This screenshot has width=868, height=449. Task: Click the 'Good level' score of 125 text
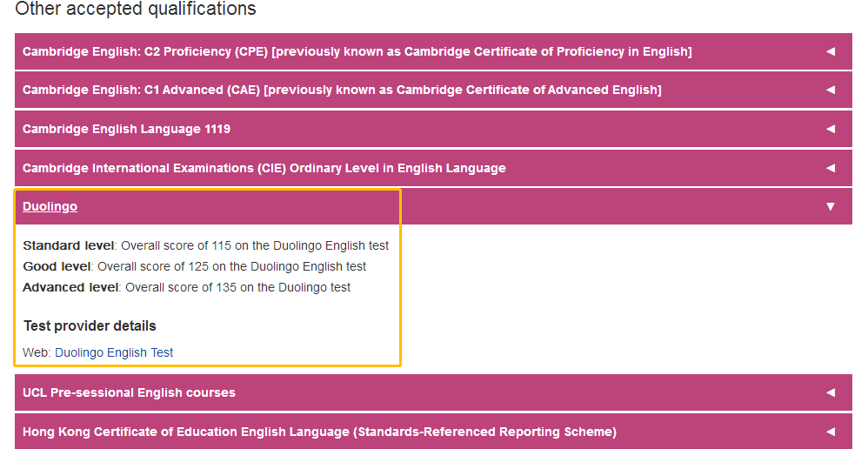coord(194,267)
